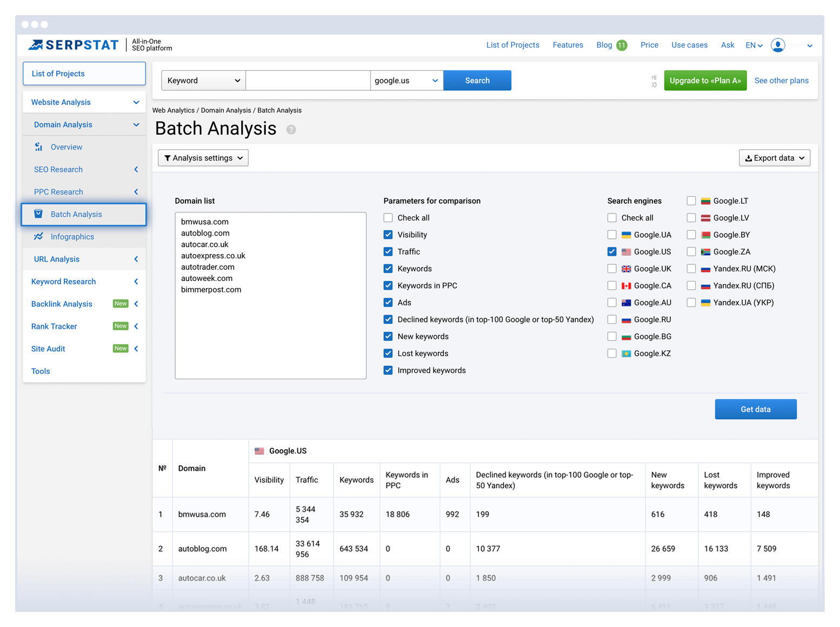The width and height of the screenshot is (840, 627).
Task: Open the Export data dropdown
Action: 775,158
